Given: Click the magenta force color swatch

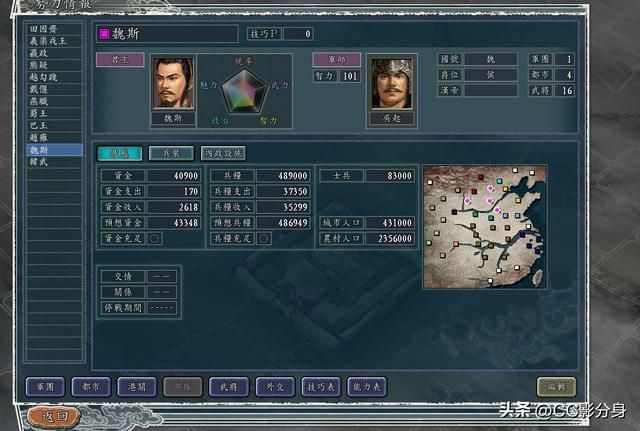Looking at the screenshot, I should pyautogui.click(x=104, y=34).
